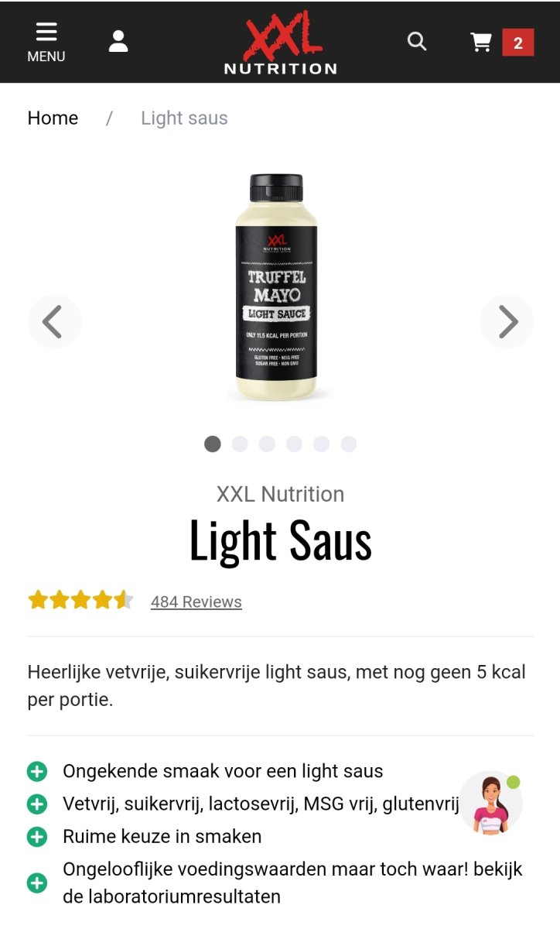Open the hamburger MENU icon

pyautogui.click(x=46, y=42)
